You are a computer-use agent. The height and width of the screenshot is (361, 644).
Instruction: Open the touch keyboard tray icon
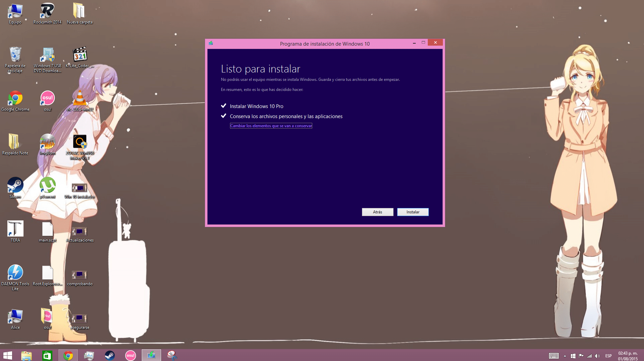pyautogui.click(x=554, y=356)
